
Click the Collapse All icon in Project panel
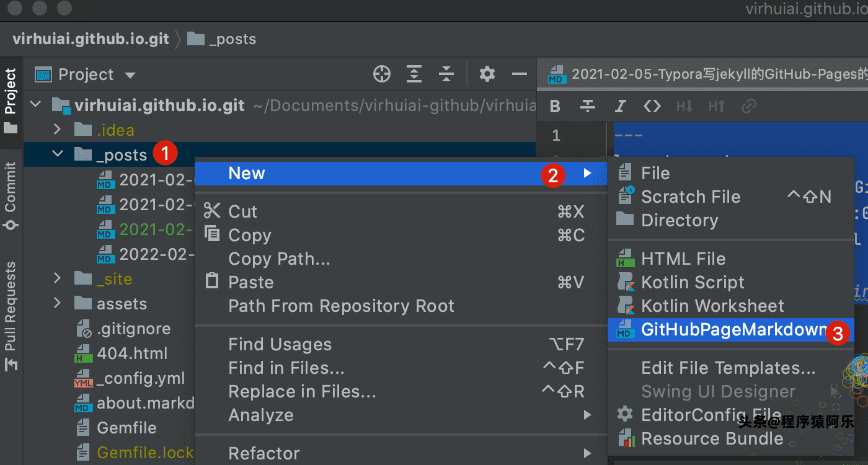coord(446,74)
